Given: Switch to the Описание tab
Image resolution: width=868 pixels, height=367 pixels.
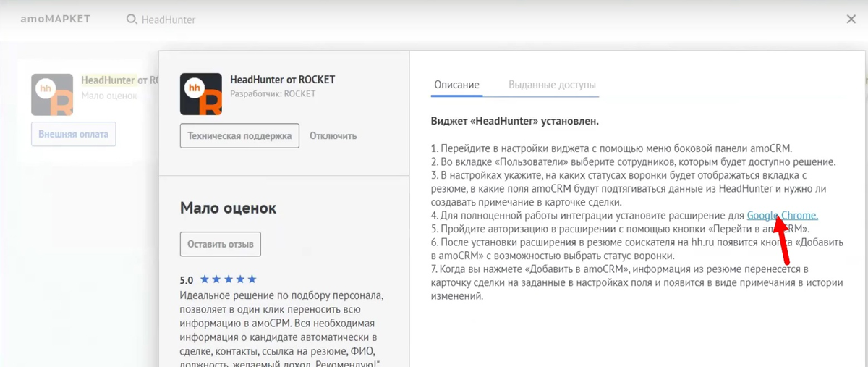Looking at the screenshot, I should (x=456, y=85).
